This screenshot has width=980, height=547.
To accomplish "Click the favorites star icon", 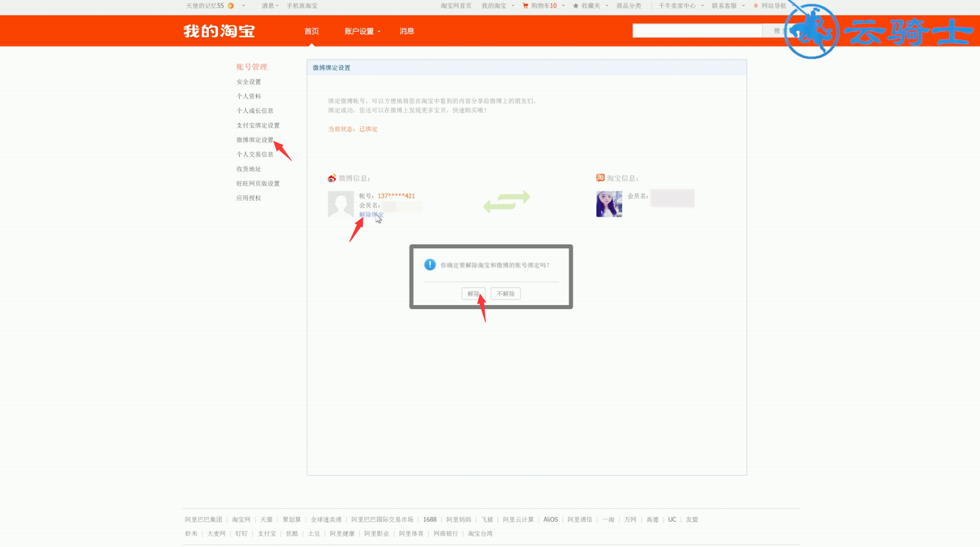I will [x=575, y=6].
